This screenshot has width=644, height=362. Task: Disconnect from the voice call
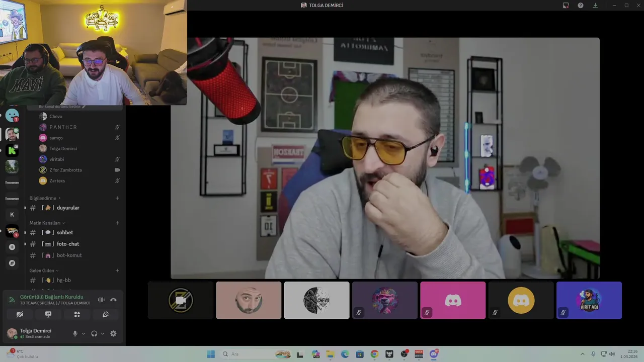pyautogui.click(x=113, y=300)
